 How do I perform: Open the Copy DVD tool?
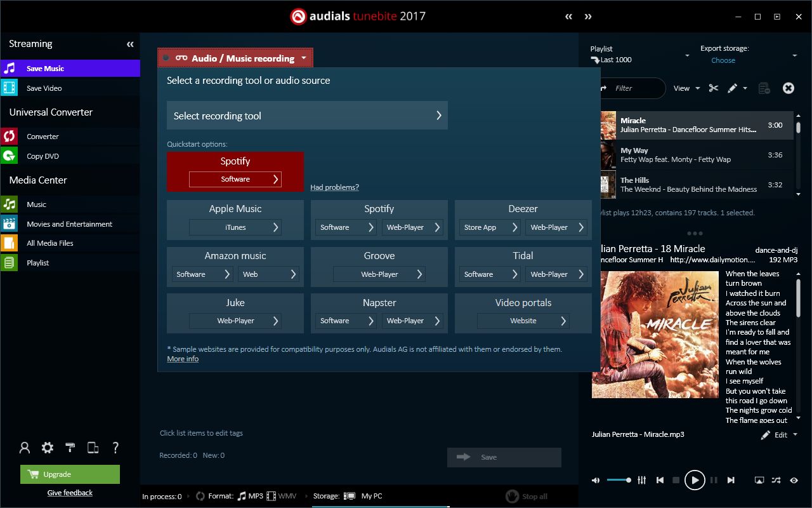pyautogui.click(x=70, y=156)
